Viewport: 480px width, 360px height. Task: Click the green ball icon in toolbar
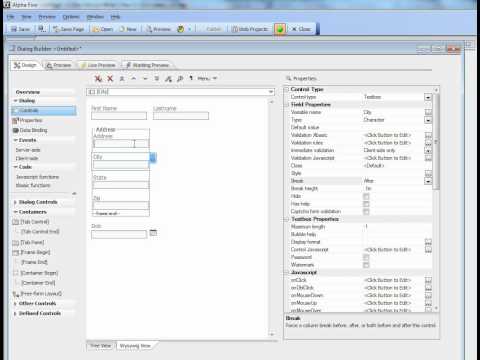tap(280, 29)
